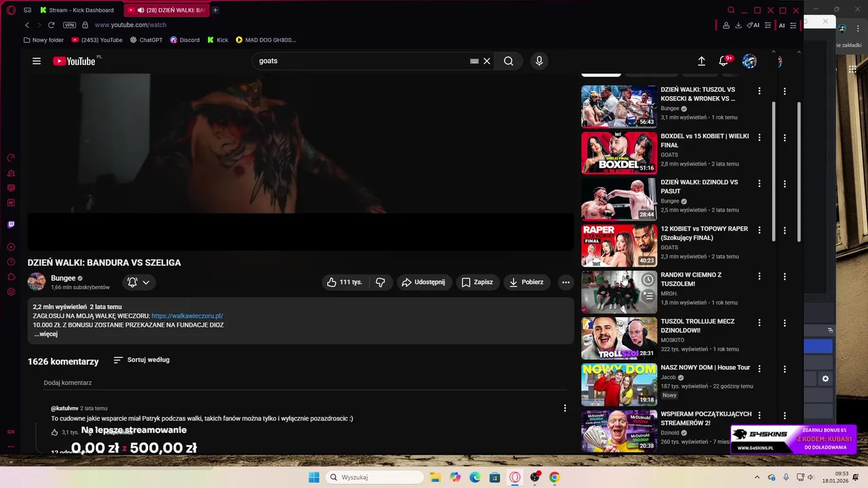Open Opera profile account icon in toolbar
This screenshot has height=488, width=868.
(726, 25)
